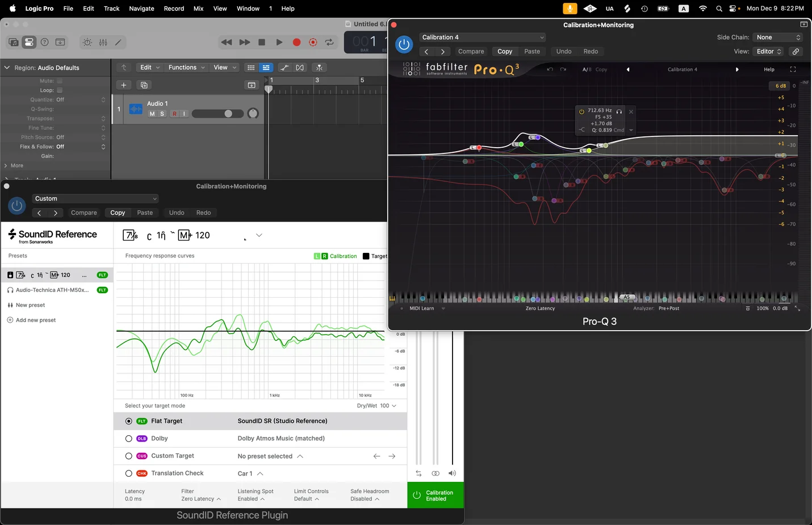Open the Mix menu
This screenshot has width=812, height=525.
pyautogui.click(x=198, y=9)
